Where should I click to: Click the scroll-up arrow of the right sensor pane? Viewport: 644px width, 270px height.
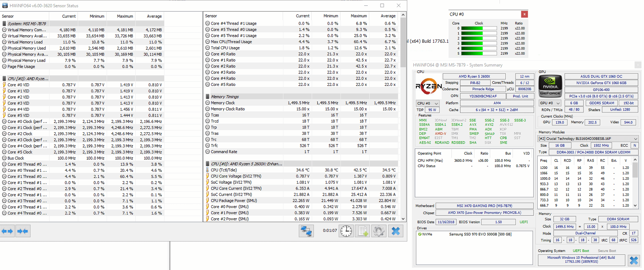click(403, 15)
